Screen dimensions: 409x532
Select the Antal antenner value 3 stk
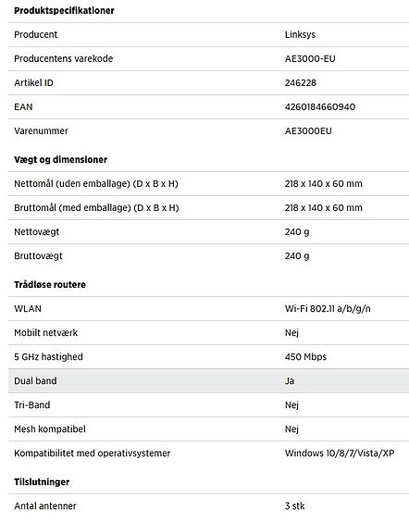tap(294, 506)
